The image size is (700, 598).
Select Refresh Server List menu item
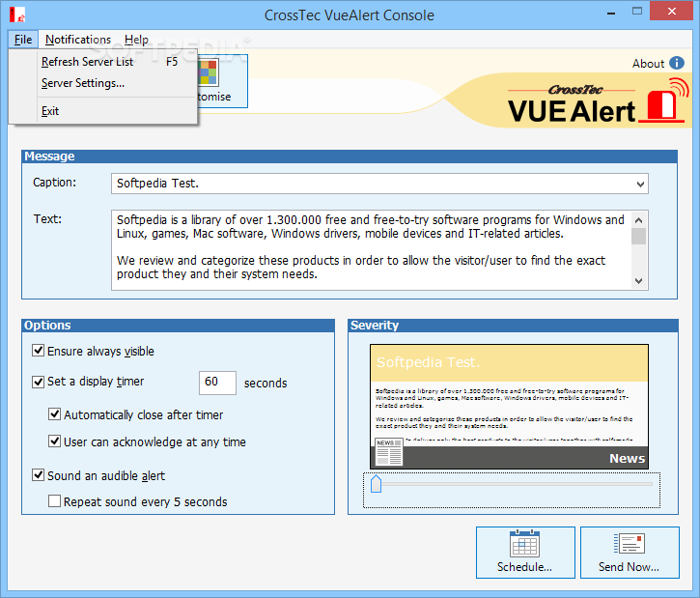tap(102, 62)
